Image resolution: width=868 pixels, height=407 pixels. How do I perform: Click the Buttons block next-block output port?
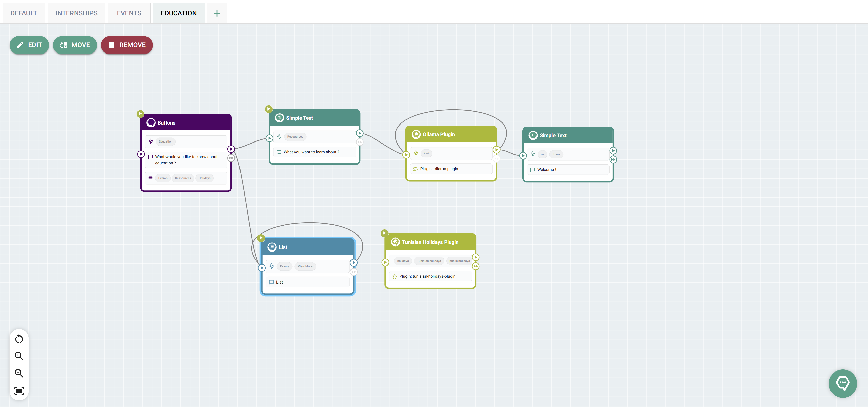tap(231, 149)
